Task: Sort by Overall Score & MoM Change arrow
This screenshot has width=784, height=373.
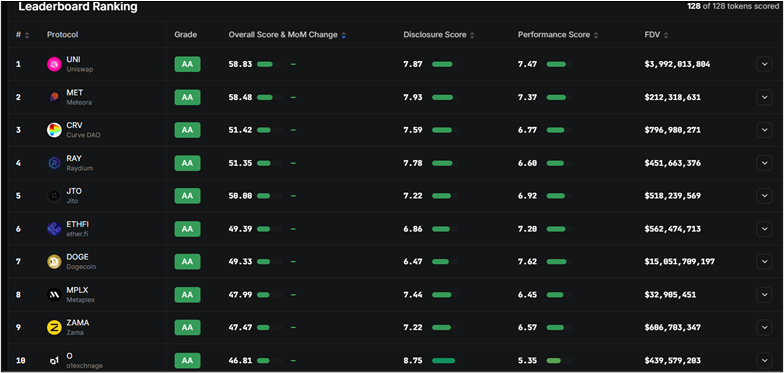Action: (x=344, y=35)
